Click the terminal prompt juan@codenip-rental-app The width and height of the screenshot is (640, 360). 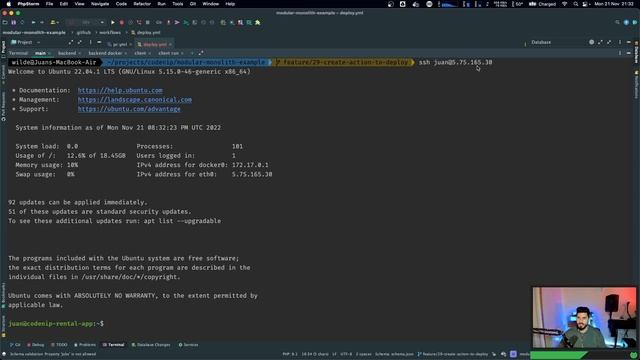click(x=52, y=324)
